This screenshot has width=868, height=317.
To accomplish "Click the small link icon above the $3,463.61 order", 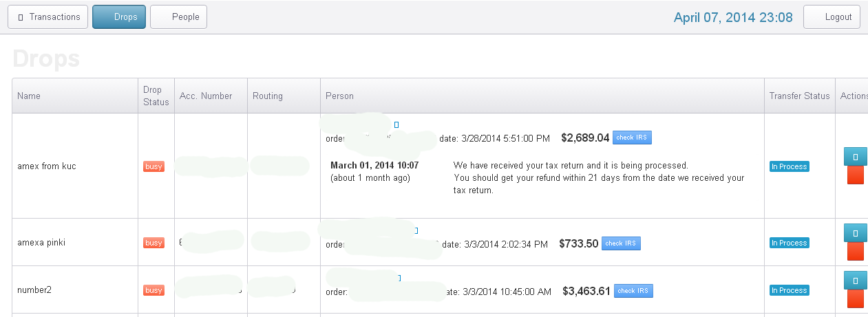I will pos(399,278).
